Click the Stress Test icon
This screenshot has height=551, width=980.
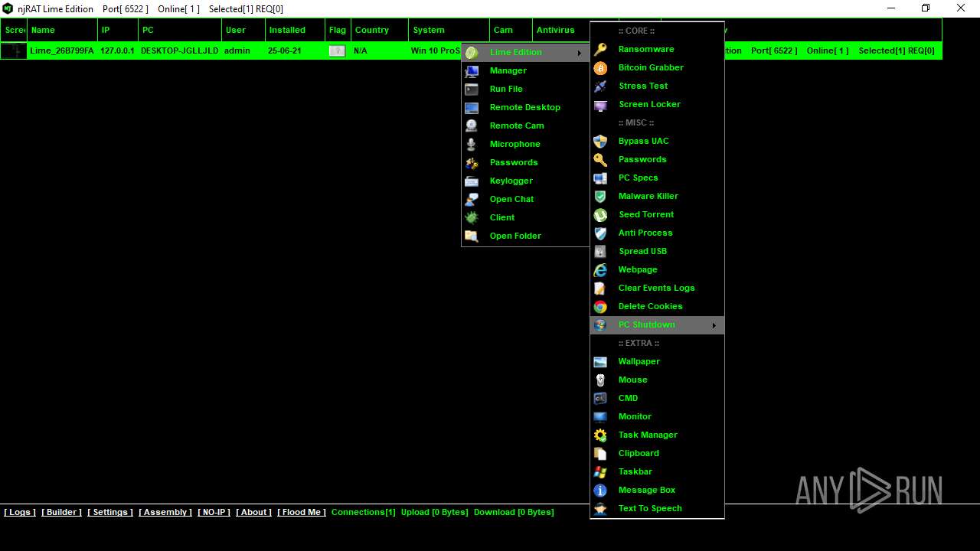[601, 86]
